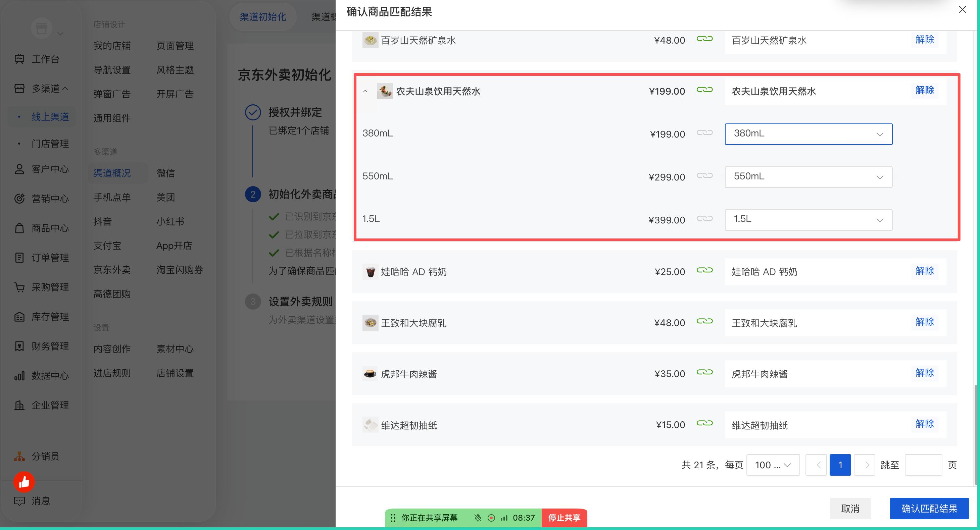
Task: Open 消息 in the sidebar
Action: 32,501
